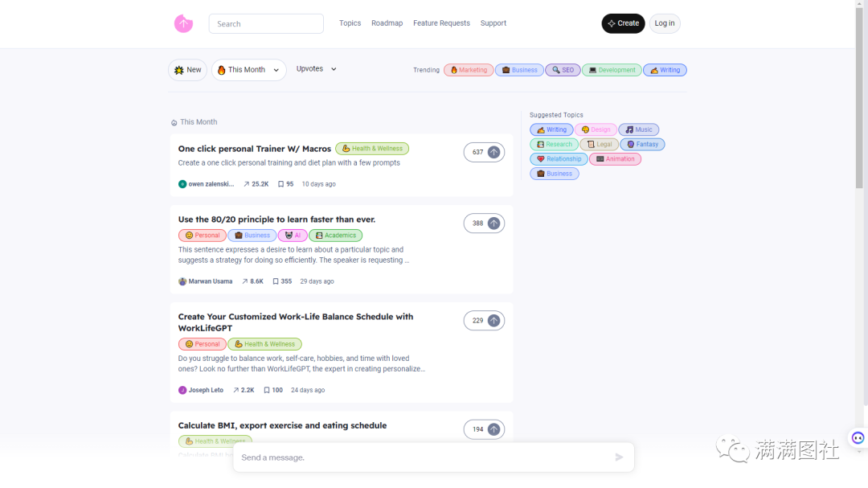The width and height of the screenshot is (868, 488).
Task: Open the Topics menu item
Action: tap(350, 23)
